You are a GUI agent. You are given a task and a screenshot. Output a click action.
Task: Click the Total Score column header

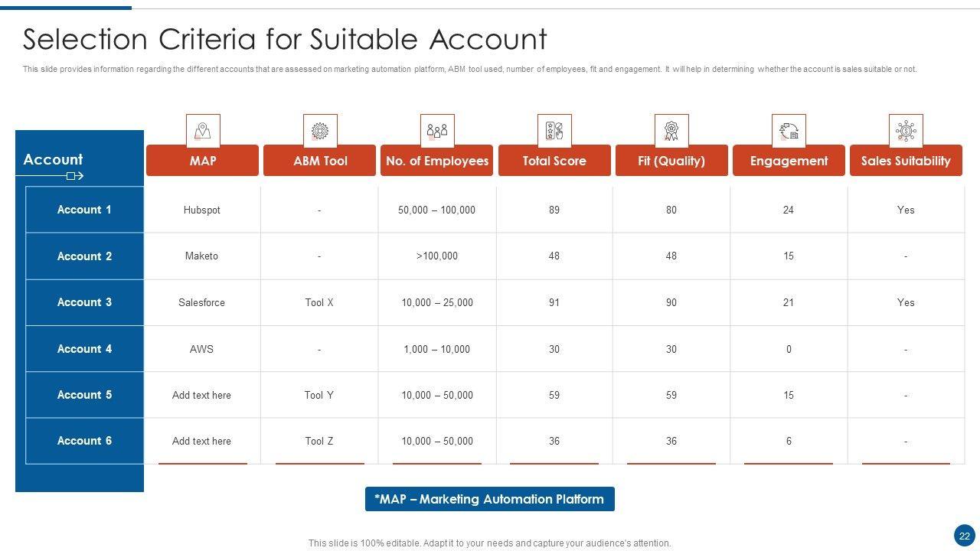coord(554,161)
